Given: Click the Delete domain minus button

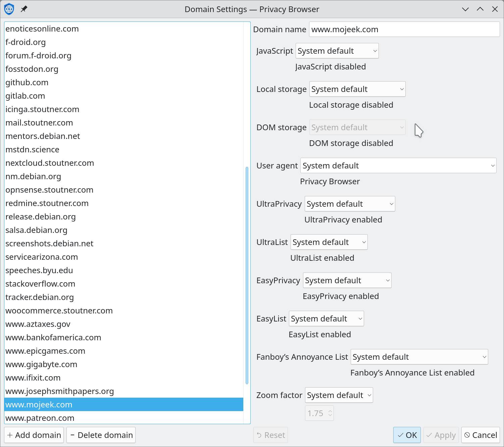Looking at the screenshot, I should [x=101, y=435].
